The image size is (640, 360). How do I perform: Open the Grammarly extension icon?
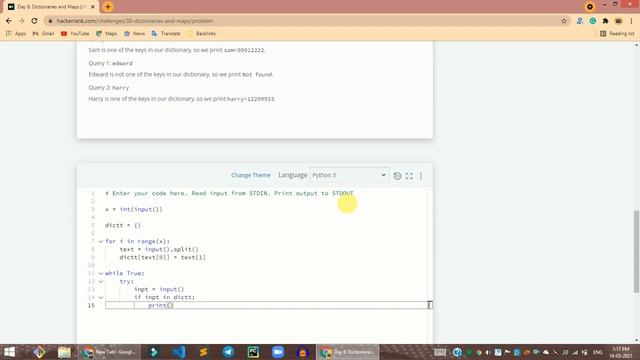(593, 21)
